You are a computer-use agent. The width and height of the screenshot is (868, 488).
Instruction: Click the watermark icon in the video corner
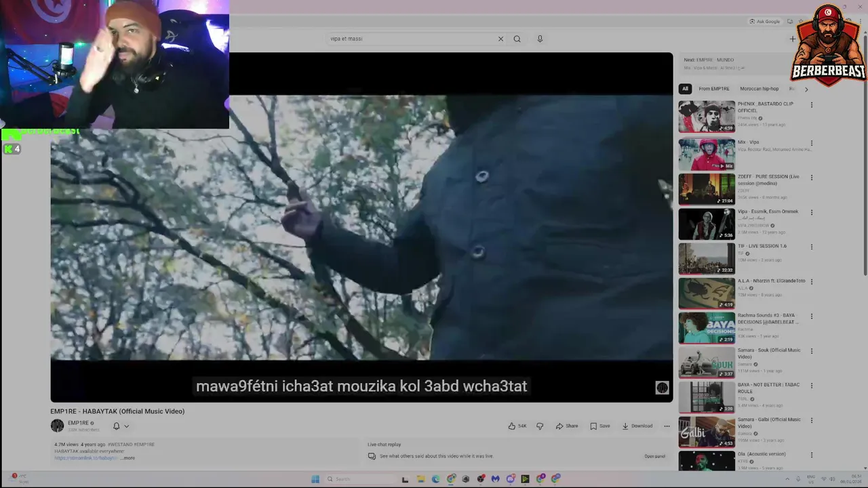pos(662,388)
